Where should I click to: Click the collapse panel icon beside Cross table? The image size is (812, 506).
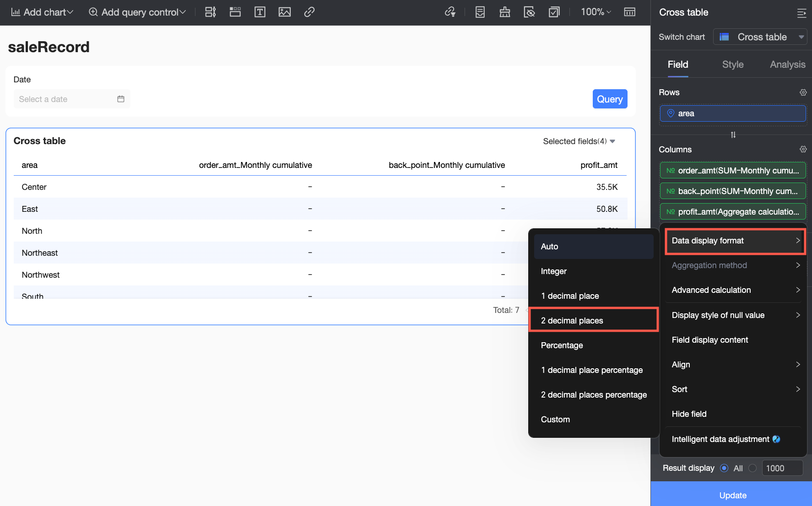[x=801, y=13]
